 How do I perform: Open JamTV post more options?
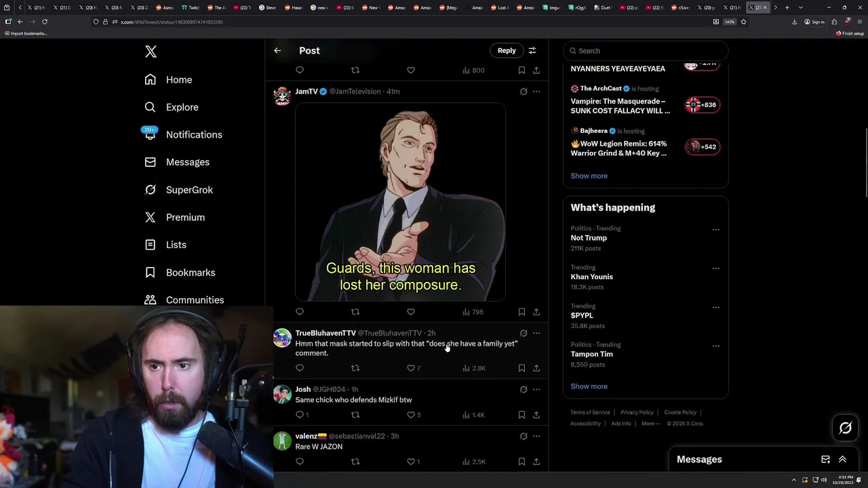pos(536,91)
